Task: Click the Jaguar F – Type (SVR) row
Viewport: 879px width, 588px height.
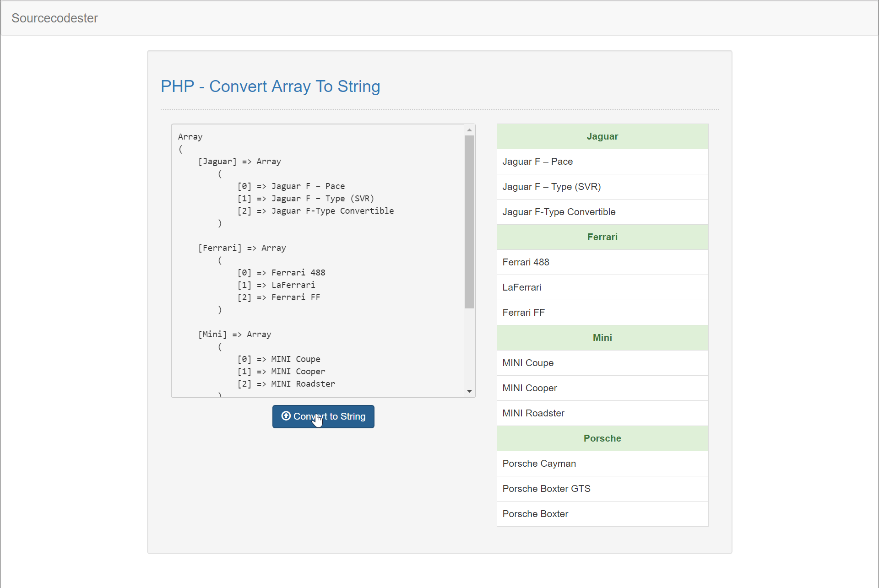Action: pyautogui.click(x=602, y=187)
